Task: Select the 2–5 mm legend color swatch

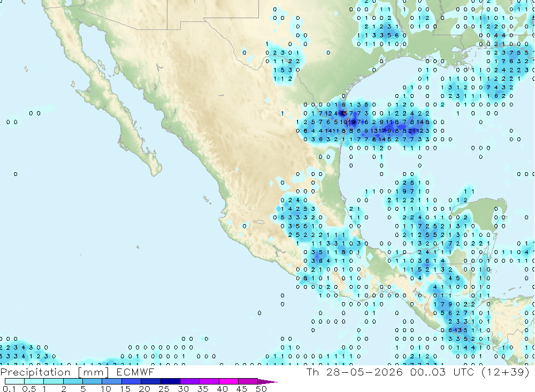Action: point(73,381)
